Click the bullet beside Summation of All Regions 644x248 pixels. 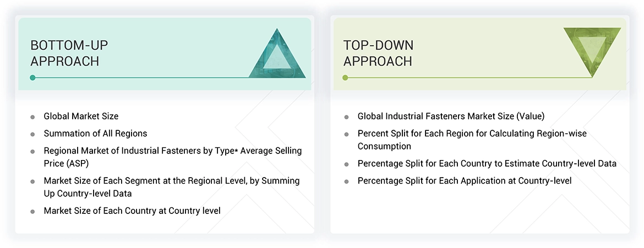point(32,134)
